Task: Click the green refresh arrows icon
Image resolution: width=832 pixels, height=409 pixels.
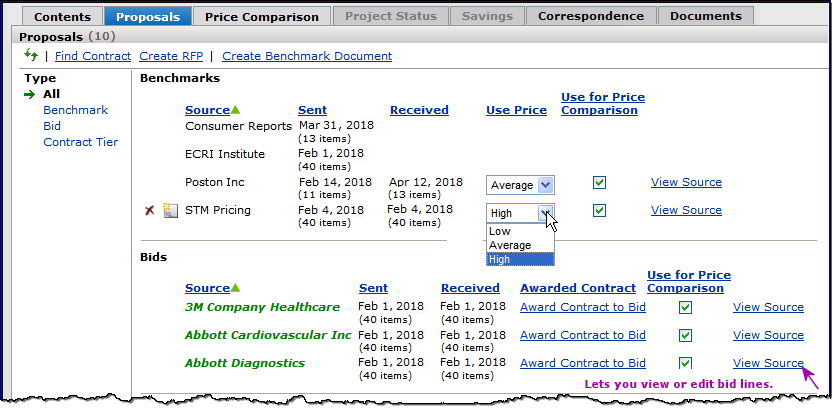Action: pos(31,55)
